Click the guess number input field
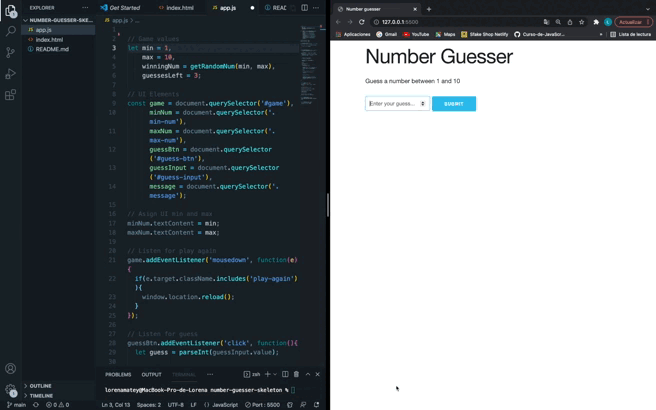656x410 pixels. [397, 103]
